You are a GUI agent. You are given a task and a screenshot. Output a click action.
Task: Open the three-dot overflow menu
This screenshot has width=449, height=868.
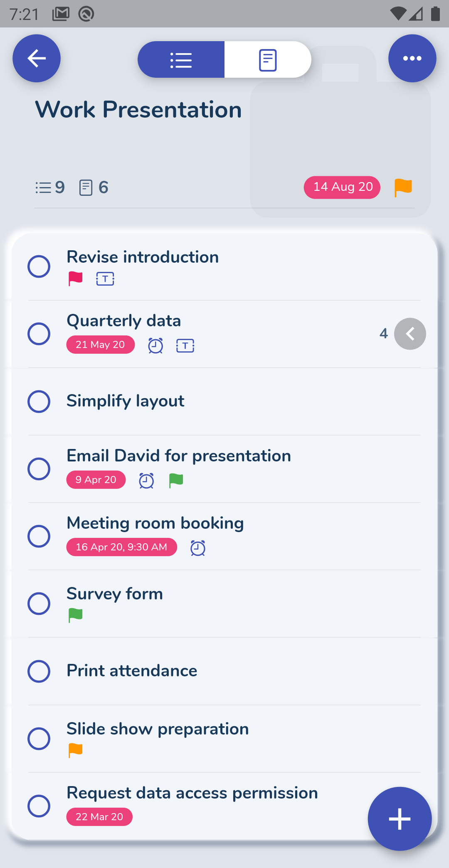pos(412,58)
